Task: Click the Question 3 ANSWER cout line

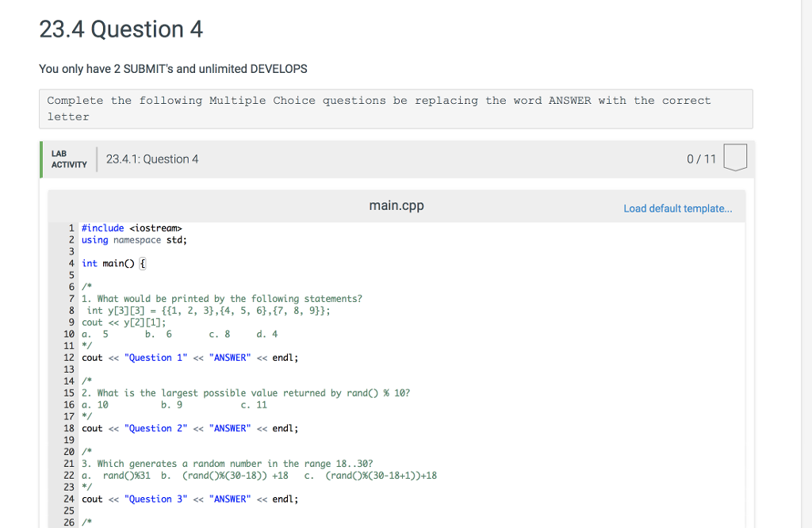Action: coord(190,499)
